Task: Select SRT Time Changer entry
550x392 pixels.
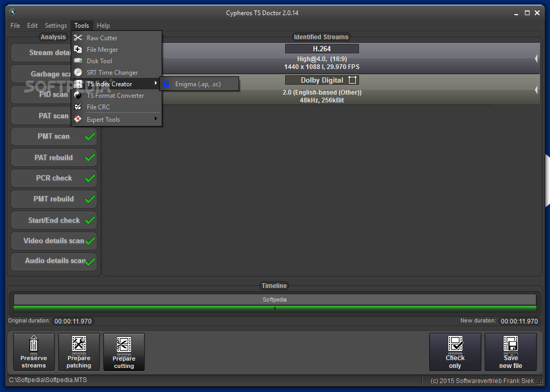Action: [x=117, y=73]
